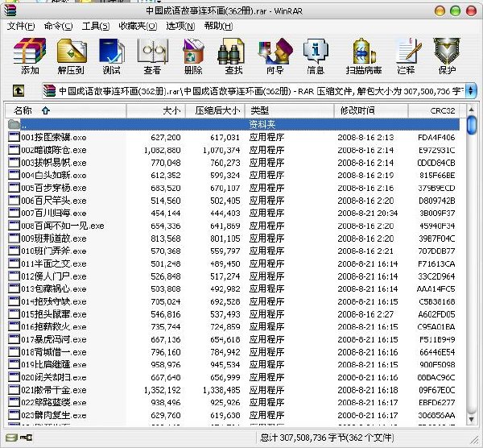Click file icon of 010班门弄斧.exe

14,251
